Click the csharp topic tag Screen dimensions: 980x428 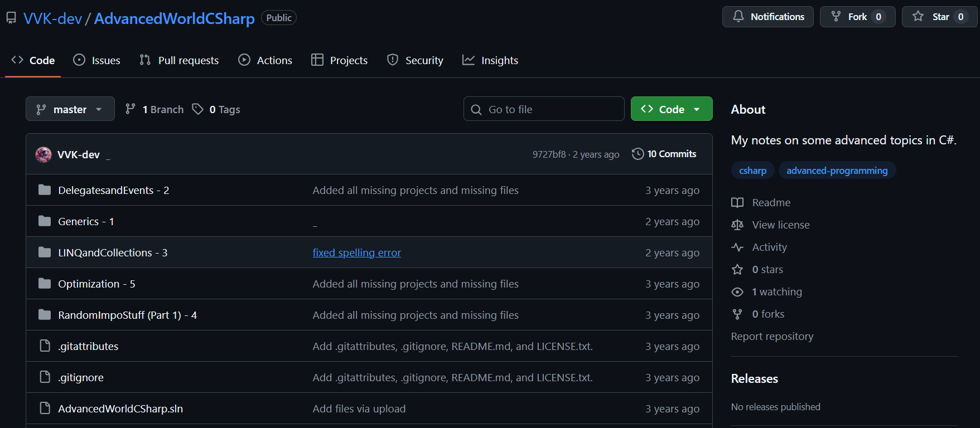tap(752, 171)
